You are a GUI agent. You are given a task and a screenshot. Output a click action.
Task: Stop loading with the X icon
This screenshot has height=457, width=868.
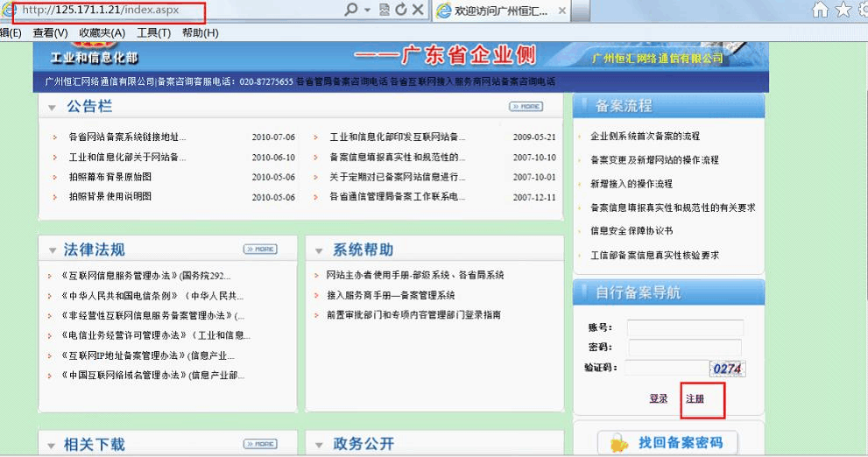[x=418, y=11]
